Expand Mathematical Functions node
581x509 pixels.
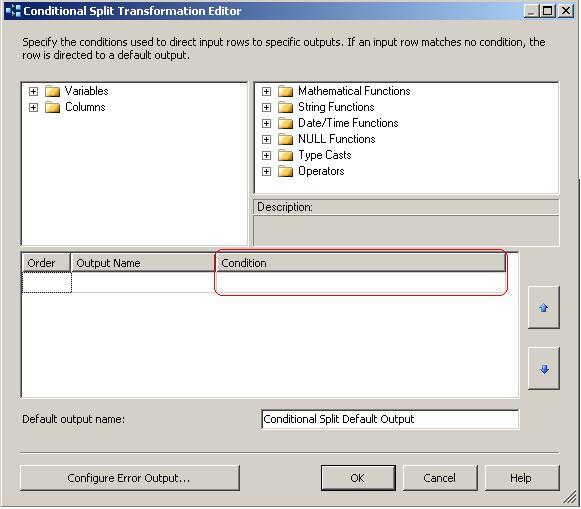coord(266,91)
